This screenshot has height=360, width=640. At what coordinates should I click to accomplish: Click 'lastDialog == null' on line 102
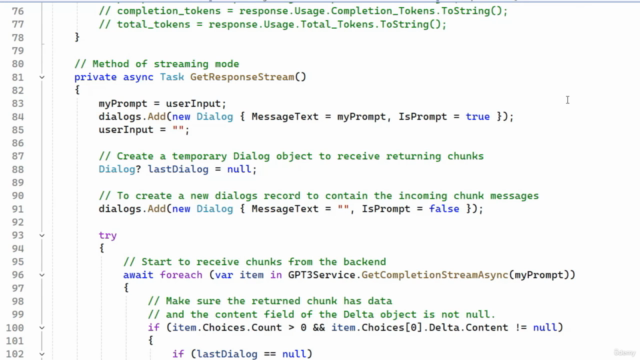pos(251,354)
